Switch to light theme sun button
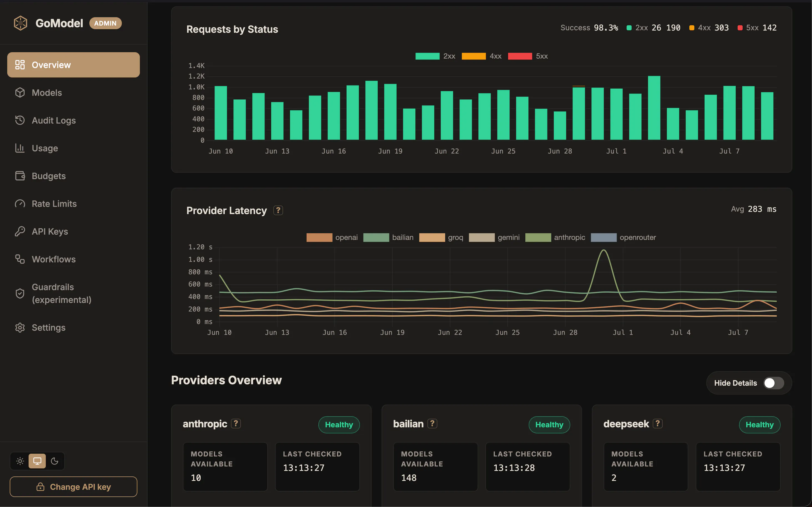The height and width of the screenshot is (507, 812). point(20,461)
